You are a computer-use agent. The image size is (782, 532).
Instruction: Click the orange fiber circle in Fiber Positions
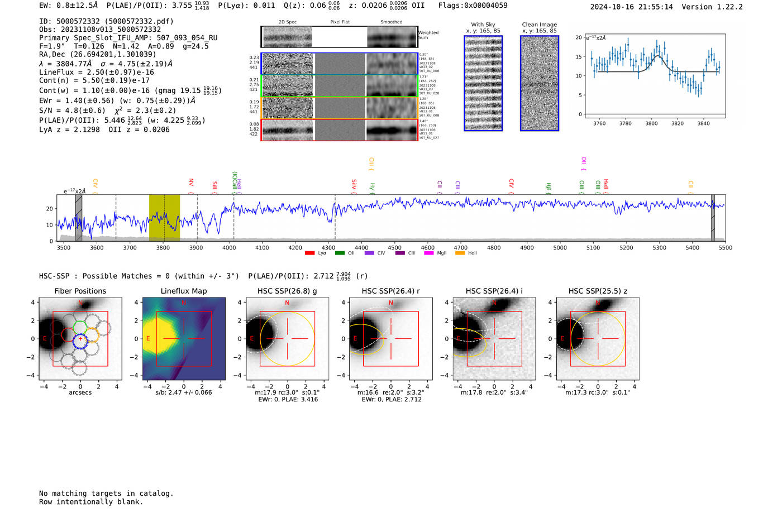[92, 336]
